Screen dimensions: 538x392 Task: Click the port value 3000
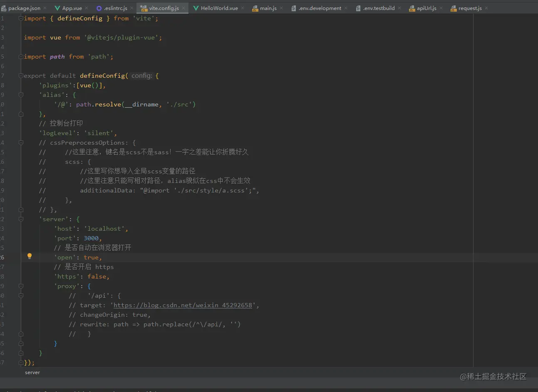click(91, 238)
